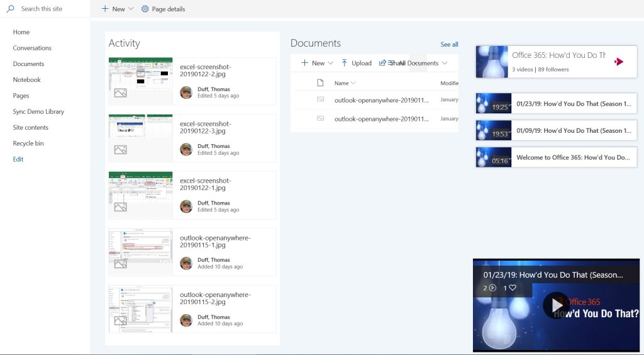Expand the top bar New dropdown chevron
Viewport: 644px width, 355px height.
tap(131, 9)
